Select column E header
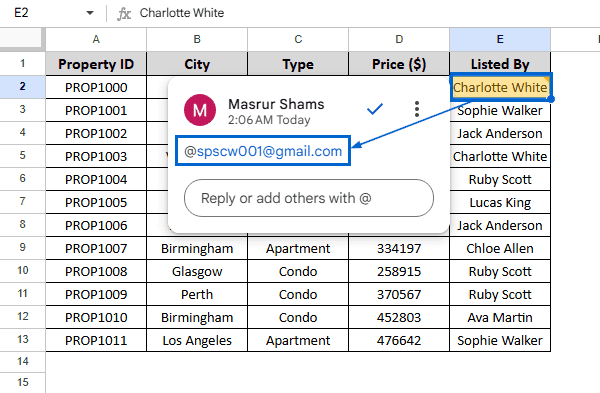This screenshot has width=600, height=393. pyautogui.click(x=500, y=39)
